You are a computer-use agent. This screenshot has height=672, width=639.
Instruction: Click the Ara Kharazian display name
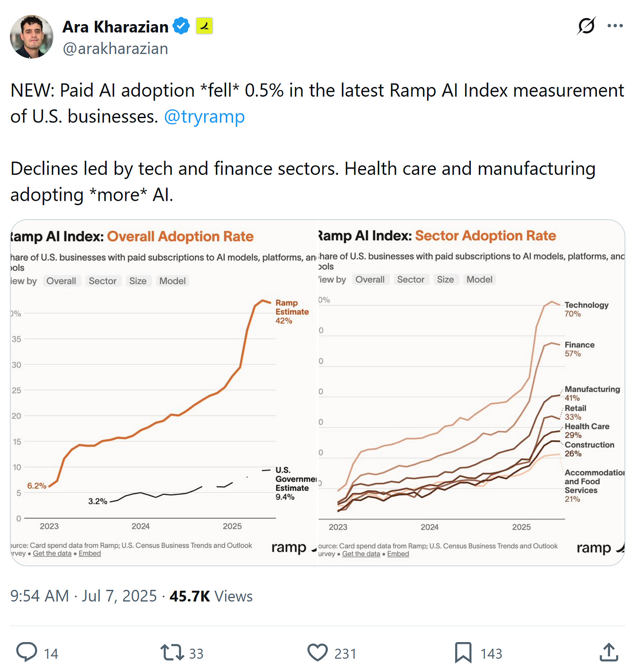115,27
